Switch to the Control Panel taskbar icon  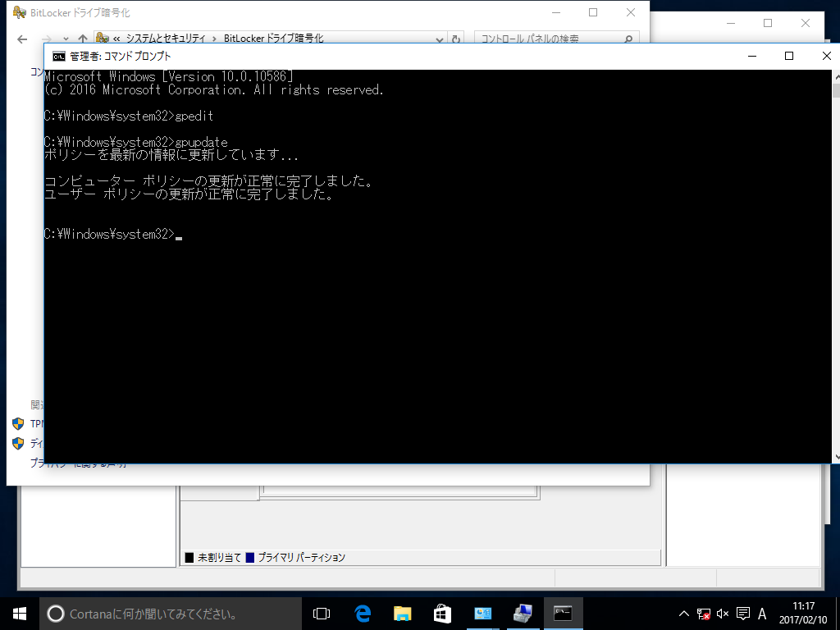(482, 614)
